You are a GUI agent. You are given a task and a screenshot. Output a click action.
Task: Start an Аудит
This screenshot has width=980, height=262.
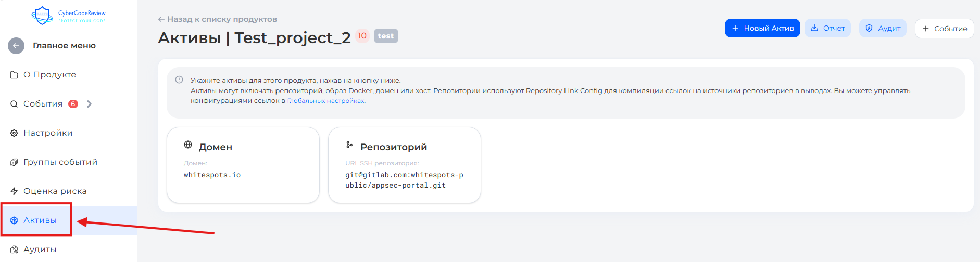883,28
